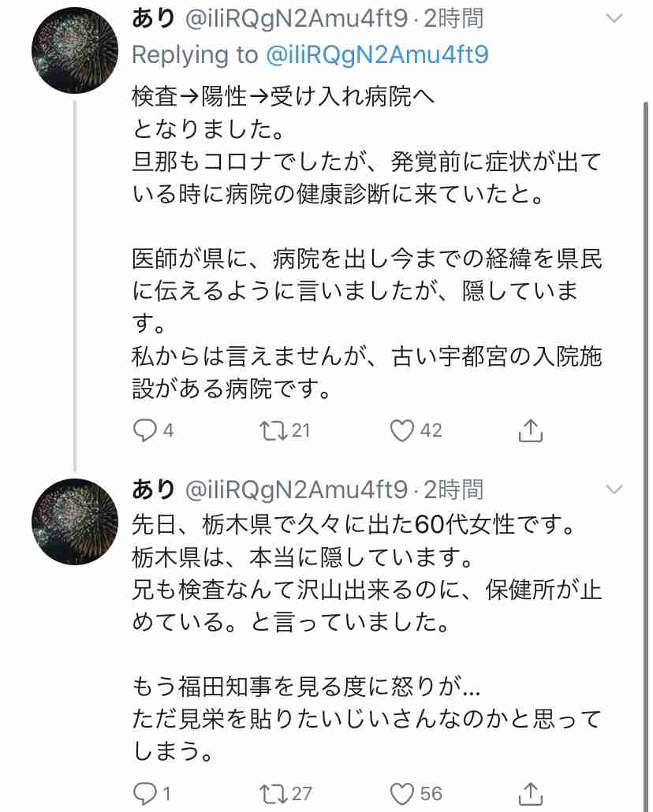Share the first tweet
The height and width of the screenshot is (812, 653).
click(531, 431)
